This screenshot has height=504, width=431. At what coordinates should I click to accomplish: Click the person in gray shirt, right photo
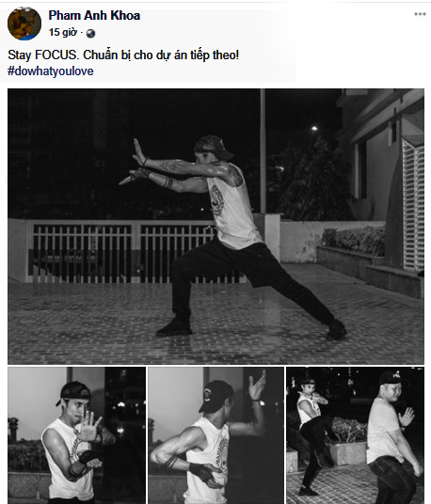[x=392, y=438]
